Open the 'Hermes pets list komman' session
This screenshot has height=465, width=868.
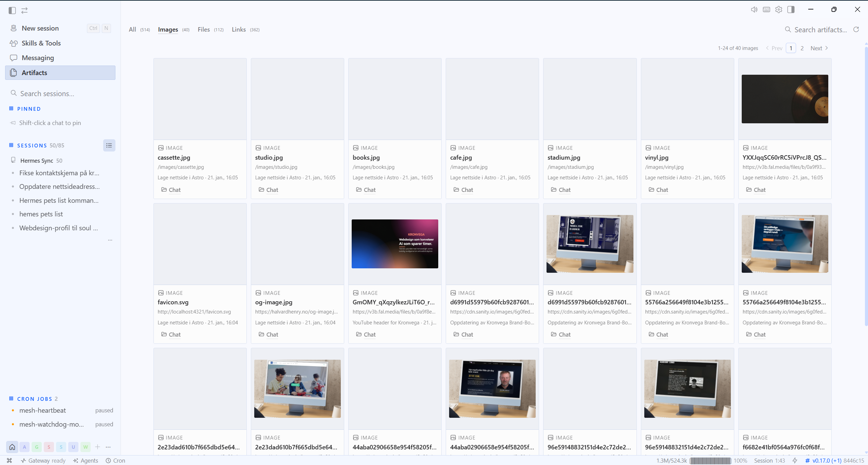(59, 200)
